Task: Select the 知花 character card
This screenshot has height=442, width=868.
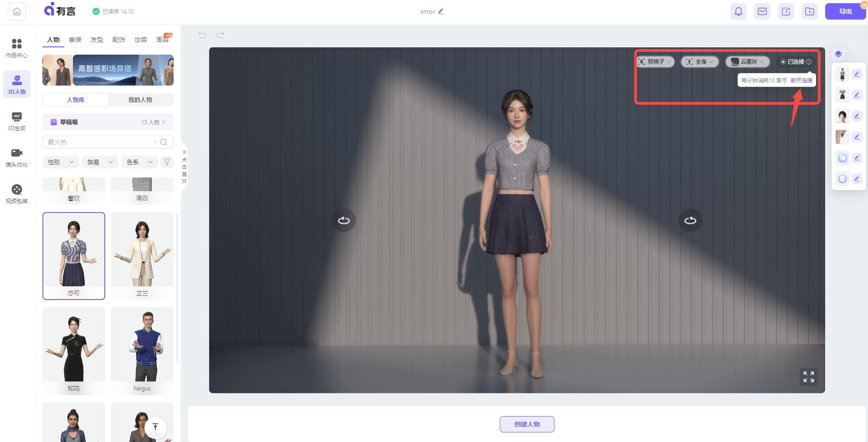Action: pyautogui.click(x=74, y=351)
